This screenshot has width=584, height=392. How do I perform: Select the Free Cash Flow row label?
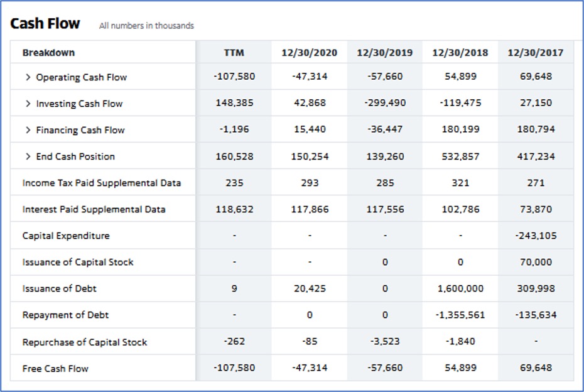point(55,369)
